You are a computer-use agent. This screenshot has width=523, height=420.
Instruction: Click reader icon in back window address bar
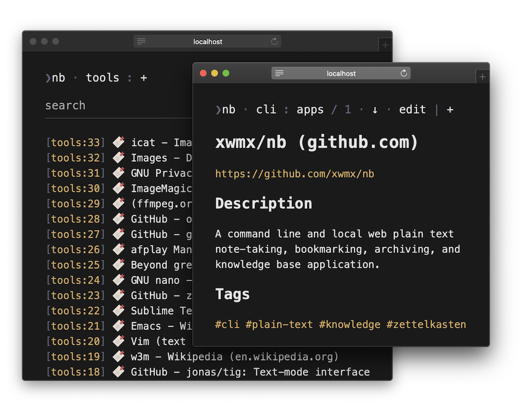coord(142,41)
